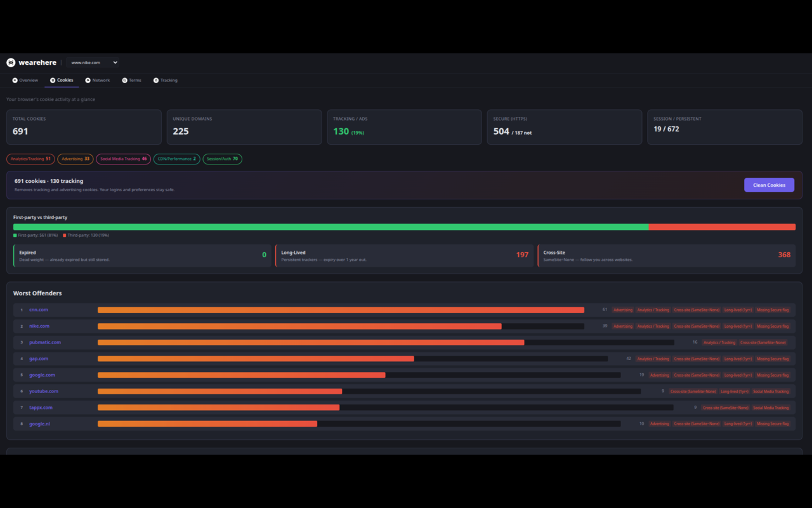Open google.nl offender link
Screen dimensions: 812x508
tap(39, 424)
